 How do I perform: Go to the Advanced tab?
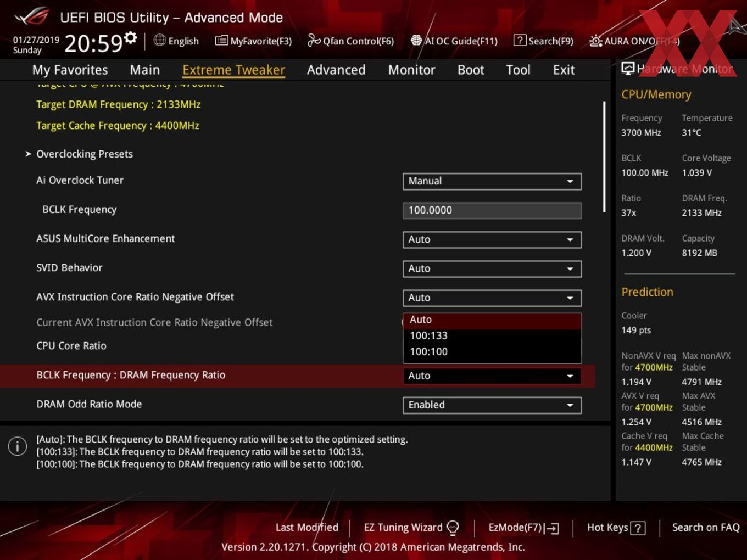click(x=336, y=70)
